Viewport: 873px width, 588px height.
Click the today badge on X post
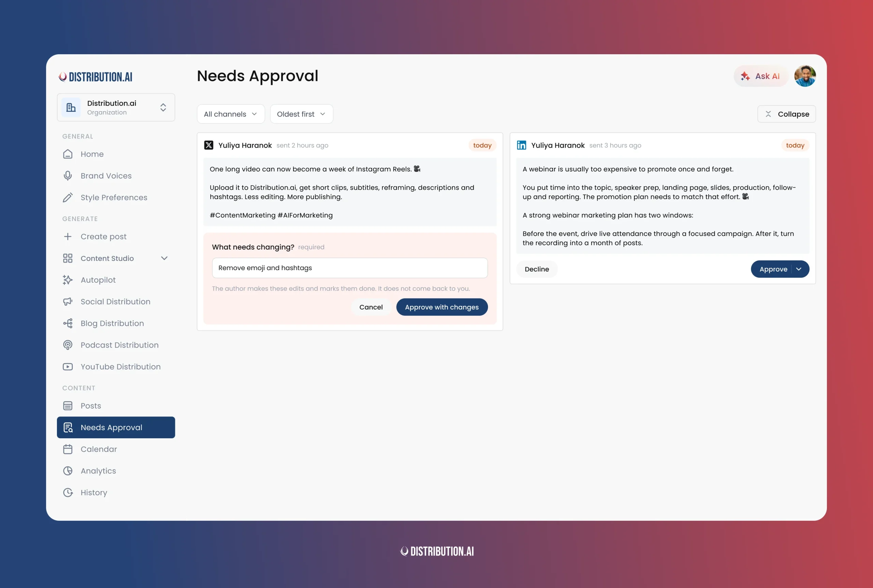[483, 145]
